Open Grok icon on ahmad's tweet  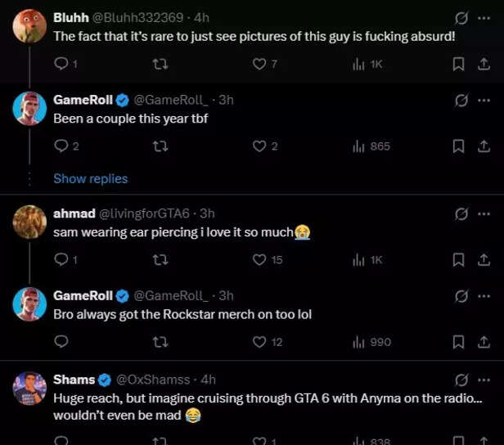(x=461, y=214)
